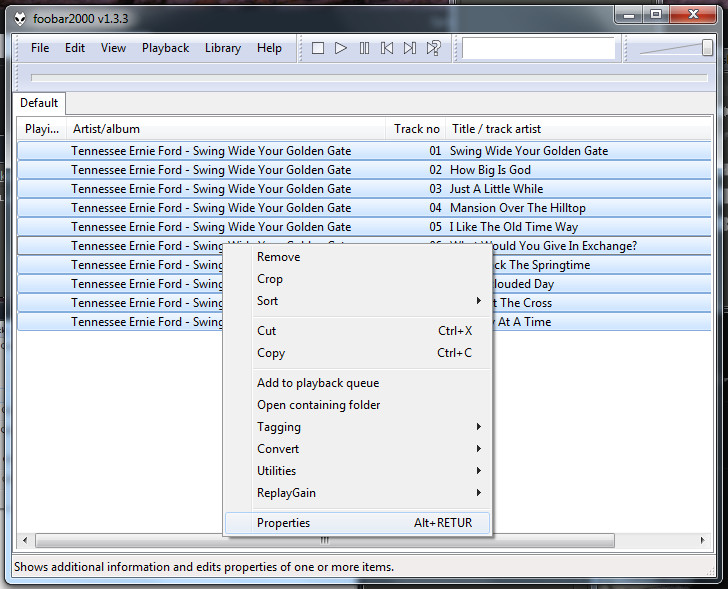Screen dimensions: 728x589
Task: Choose Remove from the context menu
Action: click(x=358, y=257)
